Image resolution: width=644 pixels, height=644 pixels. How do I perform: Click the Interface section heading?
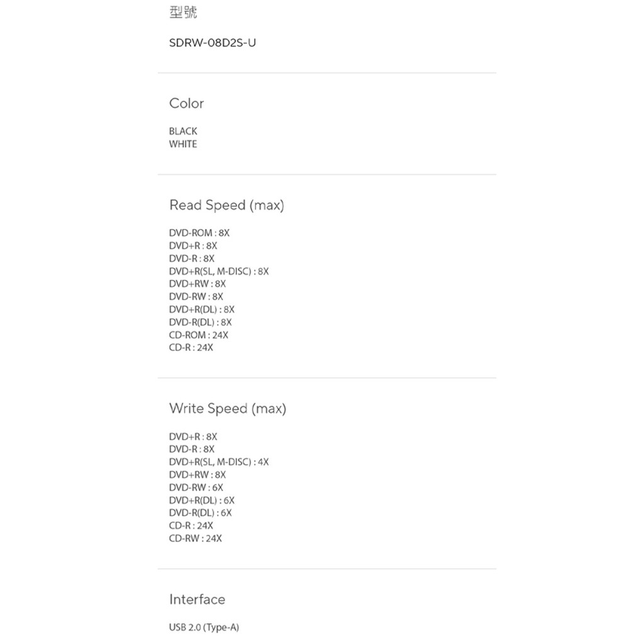click(x=197, y=599)
